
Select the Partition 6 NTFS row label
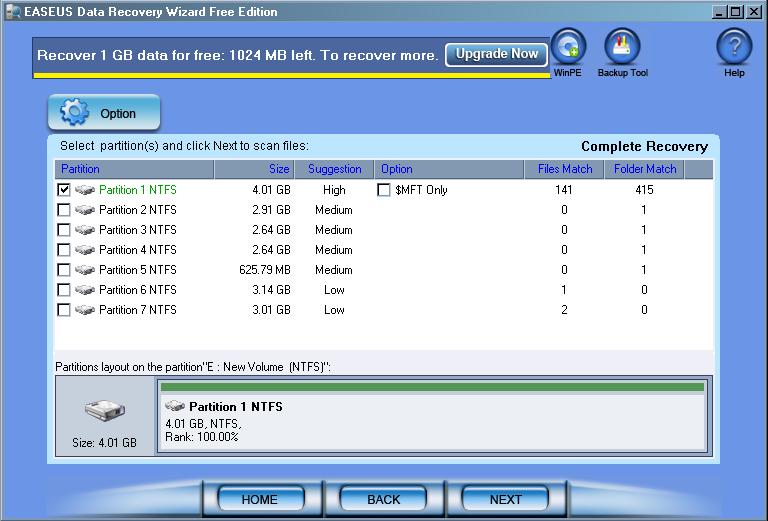(138, 290)
